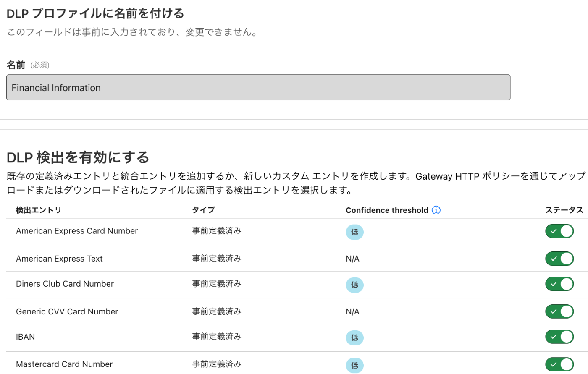Toggle Mastercard Card Number status switch

tap(559, 364)
